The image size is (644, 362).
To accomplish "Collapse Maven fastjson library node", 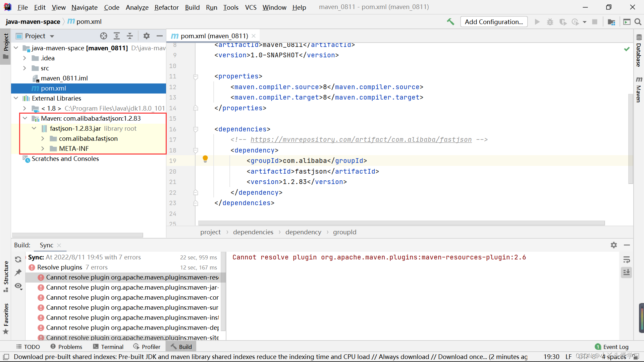I will point(25,118).
